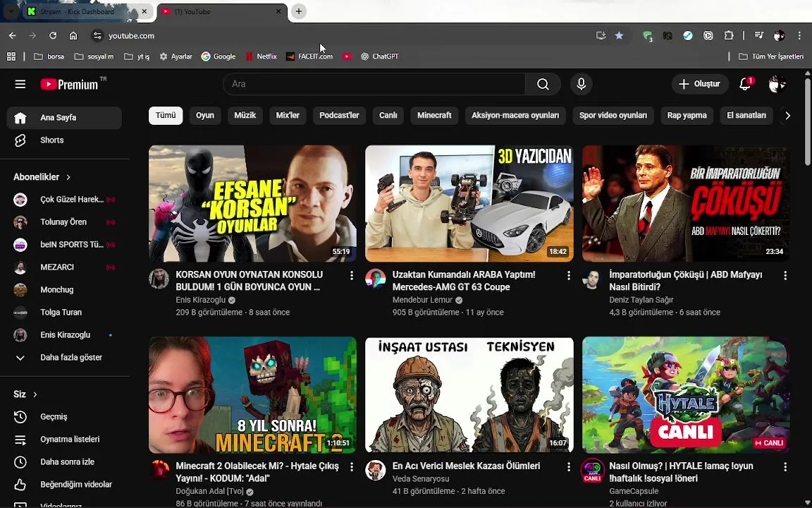
Task: Open FACEIT.com bookmark
Action: pyautogui.click(x=309, y=56)
